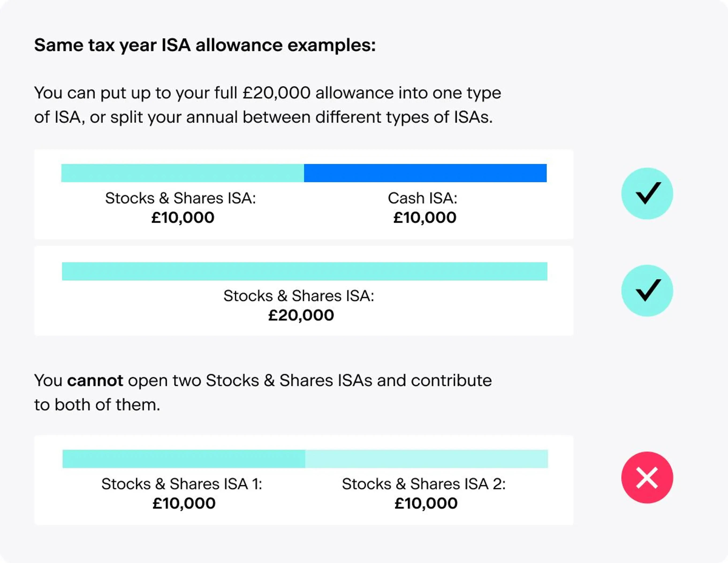The width and height of the screenshot is (728, 563).
Task: Click the bold word 'cannot'
Action: click(x=95, y=380)
